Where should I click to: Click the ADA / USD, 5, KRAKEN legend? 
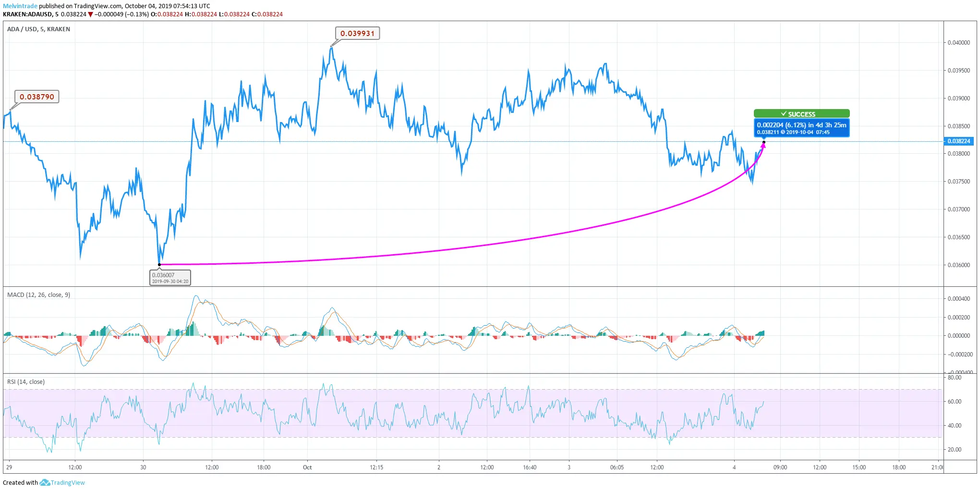(x=38, y=29)
